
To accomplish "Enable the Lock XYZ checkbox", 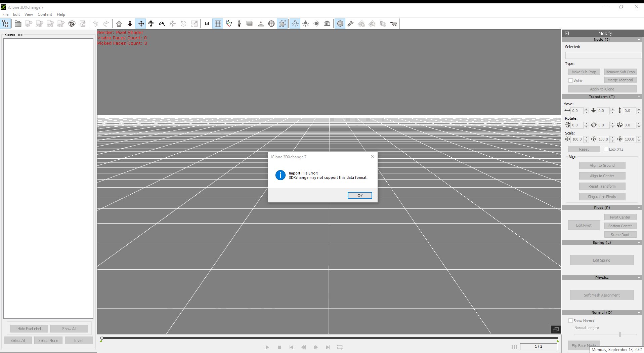I will [x=606, y=149].
